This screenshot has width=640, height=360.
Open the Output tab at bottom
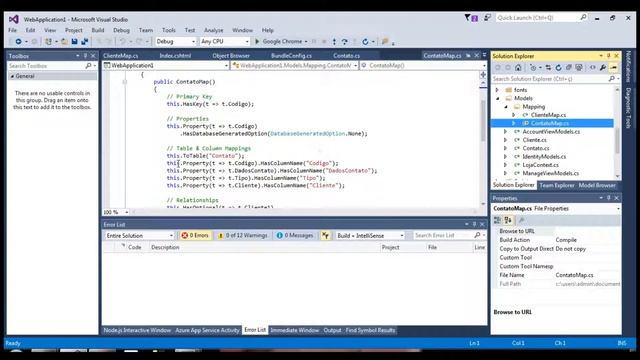tap(332, 330)
